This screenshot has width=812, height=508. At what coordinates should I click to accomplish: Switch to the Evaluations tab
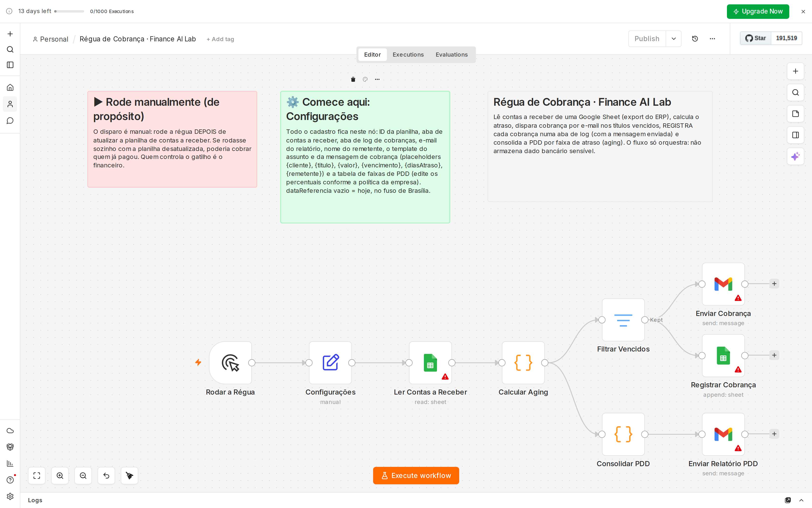(451, 54)
